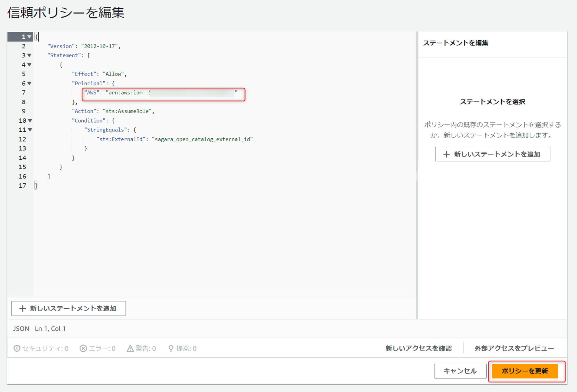
Task: Click the "Condition" key
Action: [x=89, y=120]
